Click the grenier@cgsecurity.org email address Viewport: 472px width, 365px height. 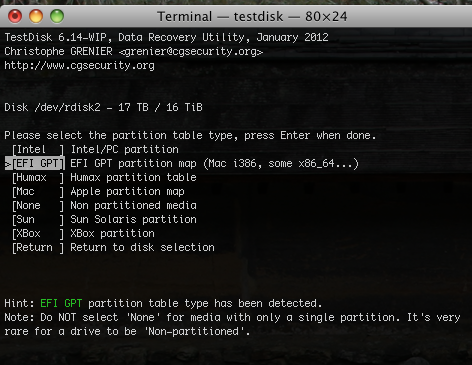coord(191,52)
